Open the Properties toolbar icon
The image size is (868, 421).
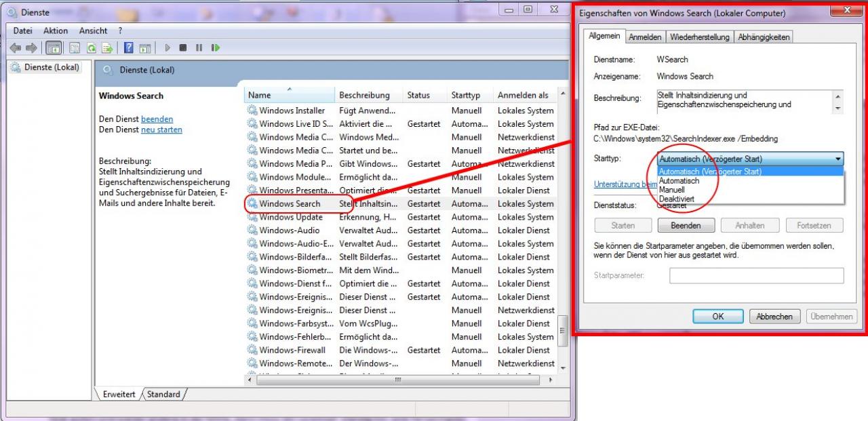tap(74, 47)
